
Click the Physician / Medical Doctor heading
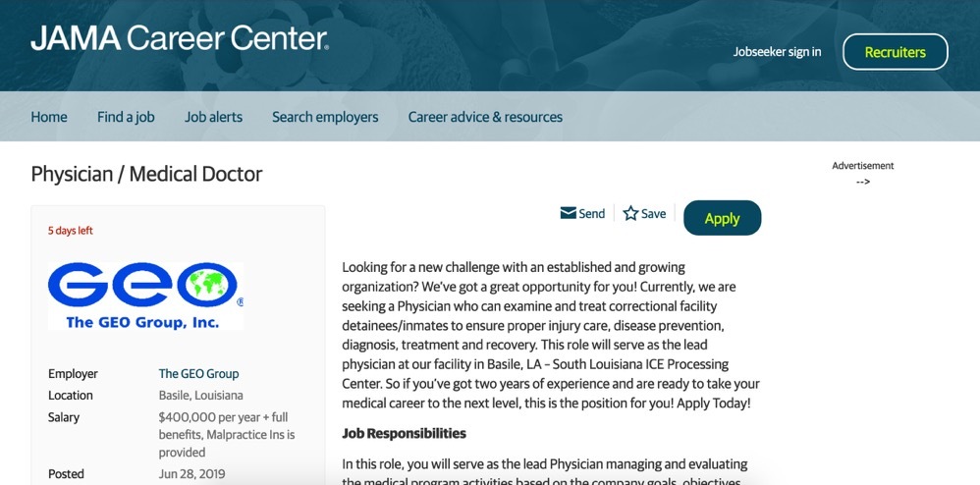[x=146, y=175]
